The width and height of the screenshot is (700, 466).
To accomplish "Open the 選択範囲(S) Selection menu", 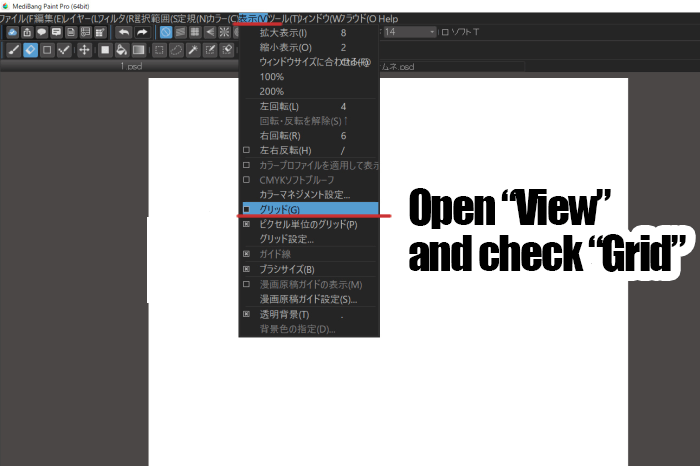I will [156, 19].
